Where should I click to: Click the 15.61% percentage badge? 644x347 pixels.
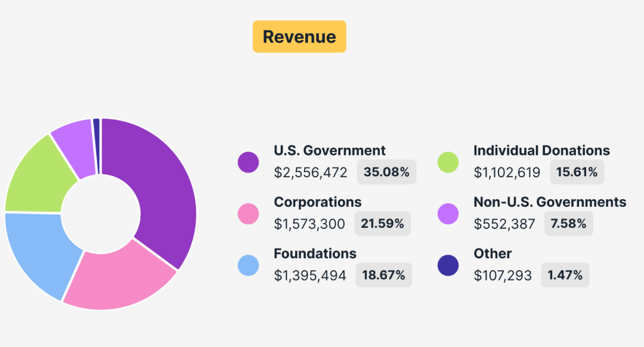click(x=577, y=172)
